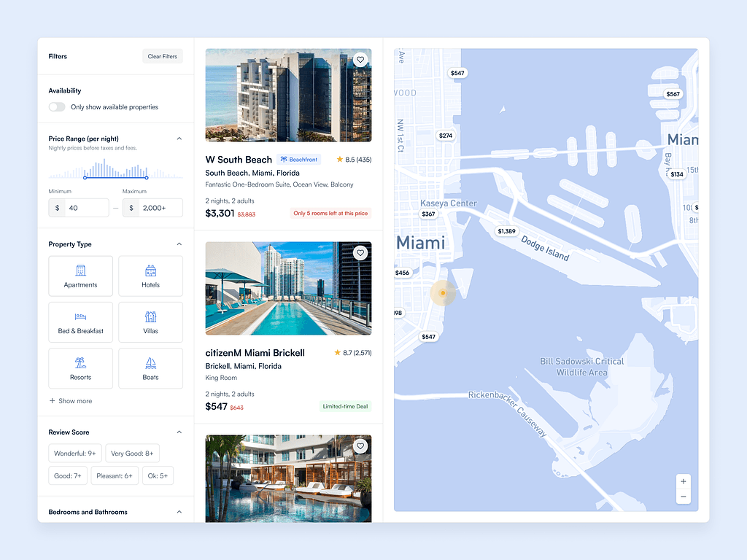Screen dimensions: 747x560
Task: Click the plus icon beside Show more
Action: pos(52,401)
